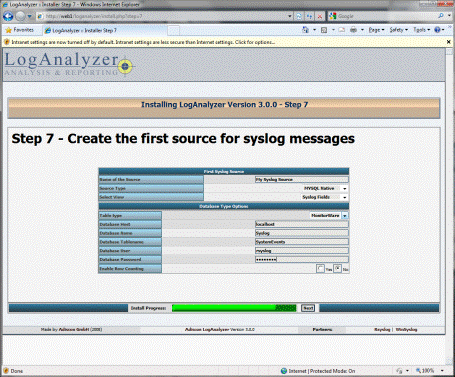The width and height of the screenshot is (455, 377).
Task: Click the Database User field
Action: (302, 250)
